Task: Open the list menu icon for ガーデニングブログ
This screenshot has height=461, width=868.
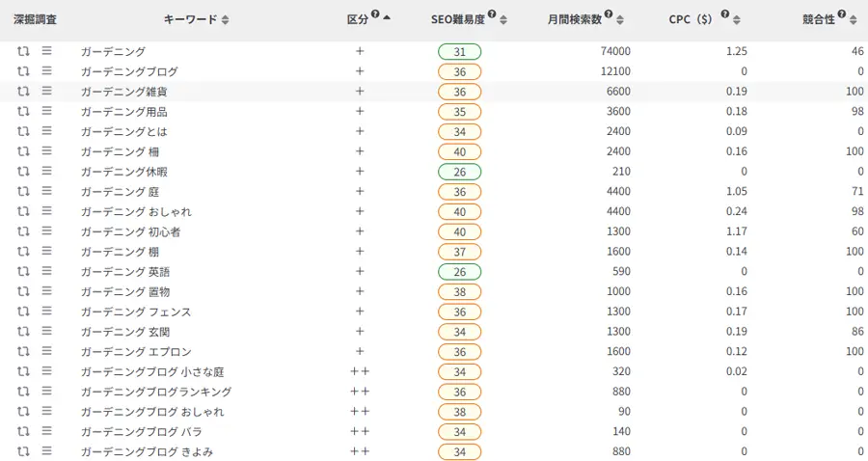Action: coord(46,71)
